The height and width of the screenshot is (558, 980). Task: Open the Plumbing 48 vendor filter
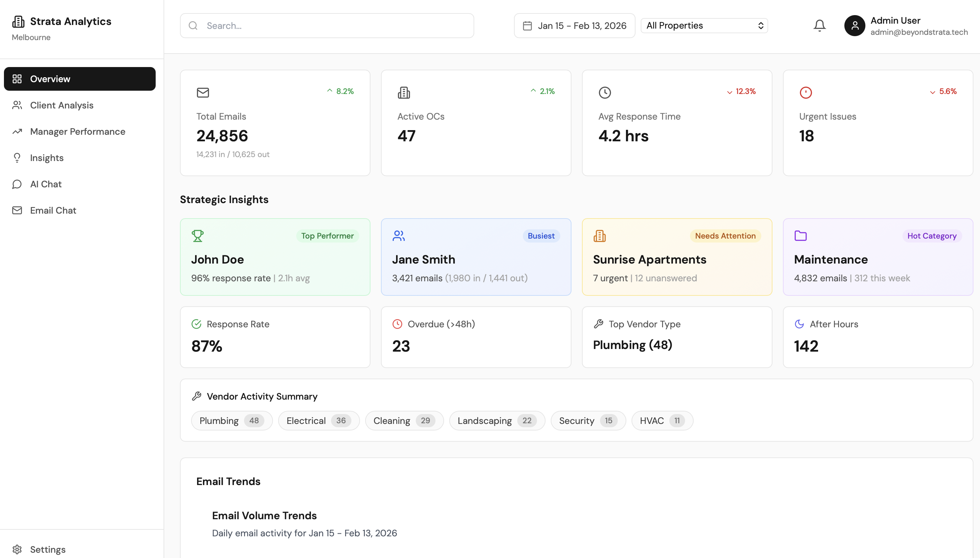coord(231,420)
